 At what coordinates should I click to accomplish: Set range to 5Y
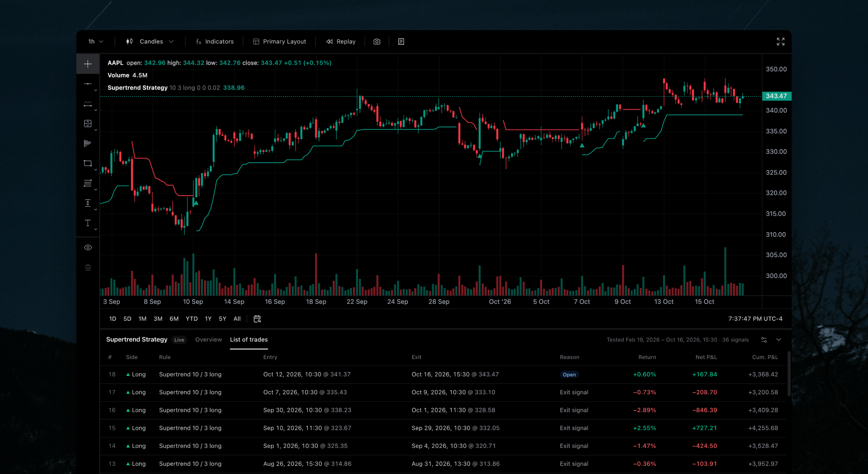[222, 319]
